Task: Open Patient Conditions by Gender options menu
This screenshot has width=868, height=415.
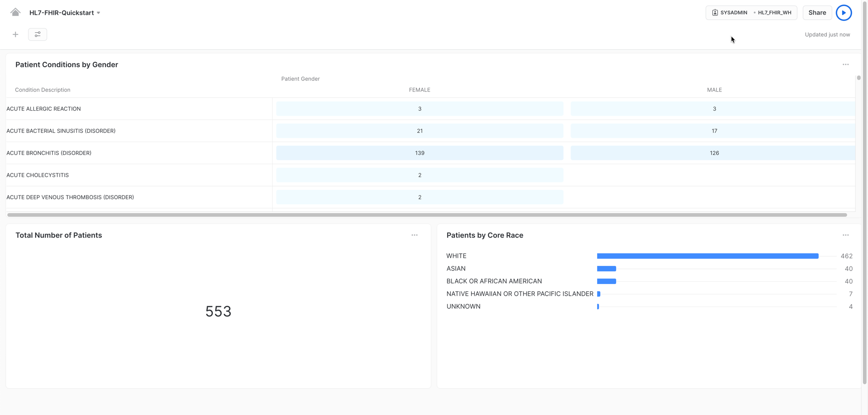Action: click(x=845, y=65)
